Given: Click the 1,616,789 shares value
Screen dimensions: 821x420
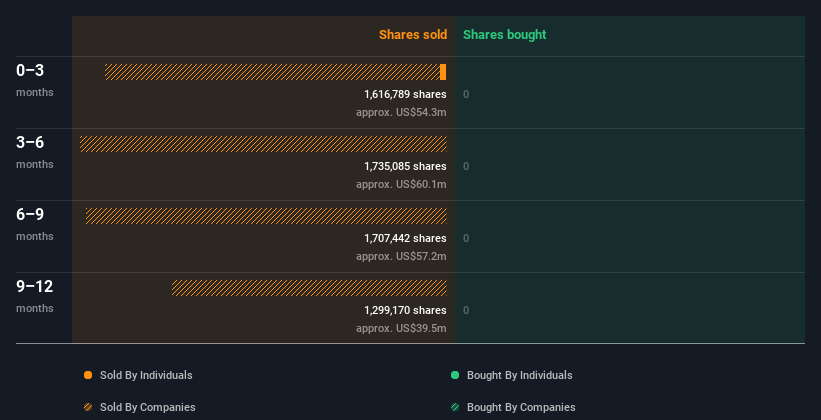Looking at the screenshot, I should pos(405,94).
